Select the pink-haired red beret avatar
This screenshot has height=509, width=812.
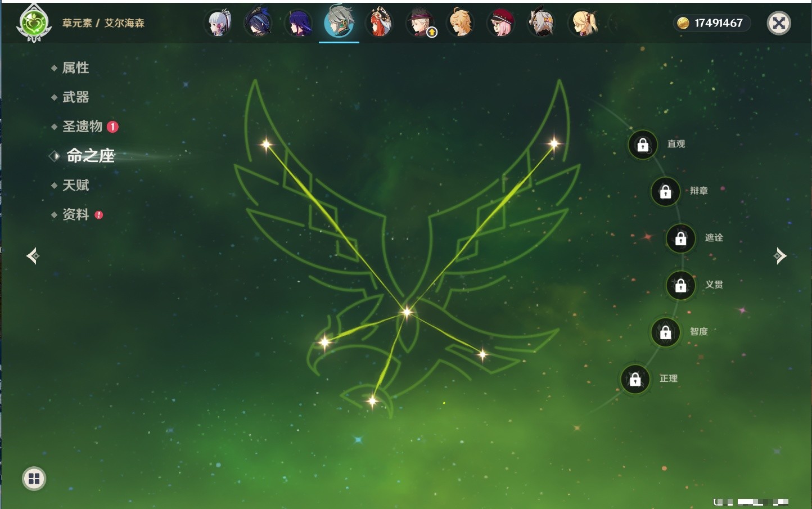pos(501,24)
